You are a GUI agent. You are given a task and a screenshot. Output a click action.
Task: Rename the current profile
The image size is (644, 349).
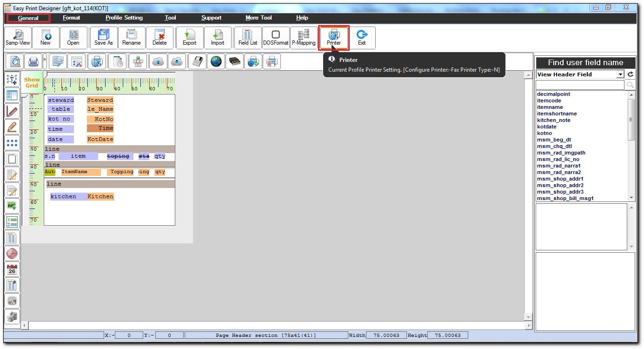tap(132, 38)
